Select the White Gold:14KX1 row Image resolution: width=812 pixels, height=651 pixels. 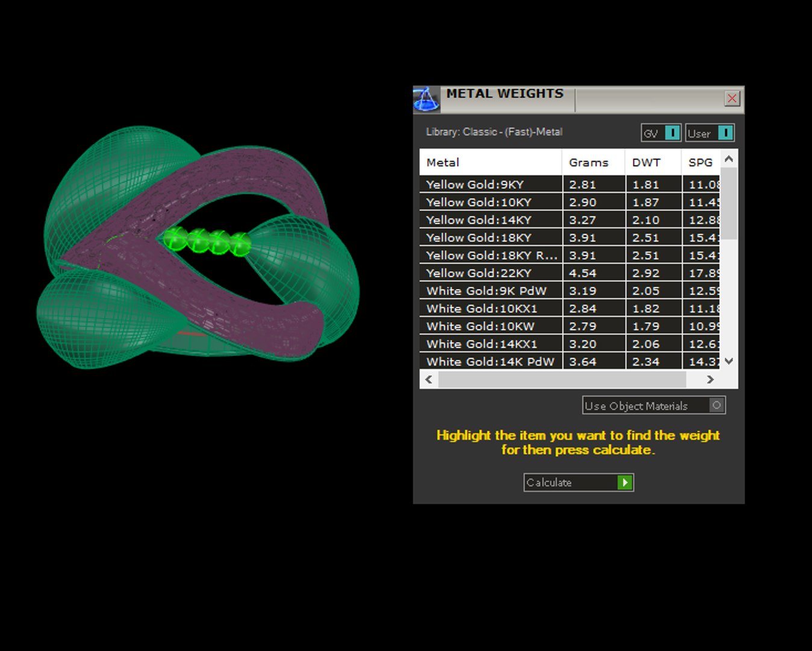(x=570, y=344)
